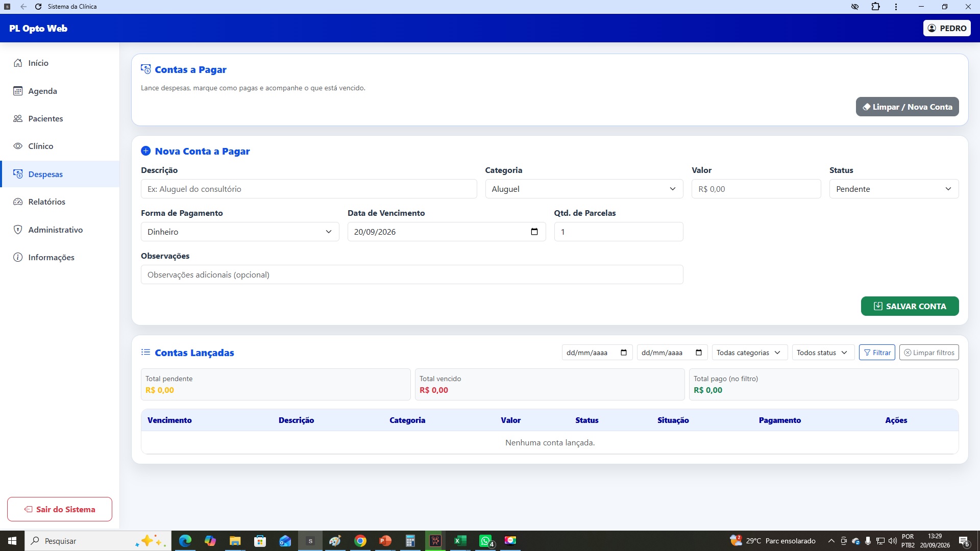This screenshot has width=980, height=551.
Task: Apply filters with the Filtrar button
Action: (877, 353)
